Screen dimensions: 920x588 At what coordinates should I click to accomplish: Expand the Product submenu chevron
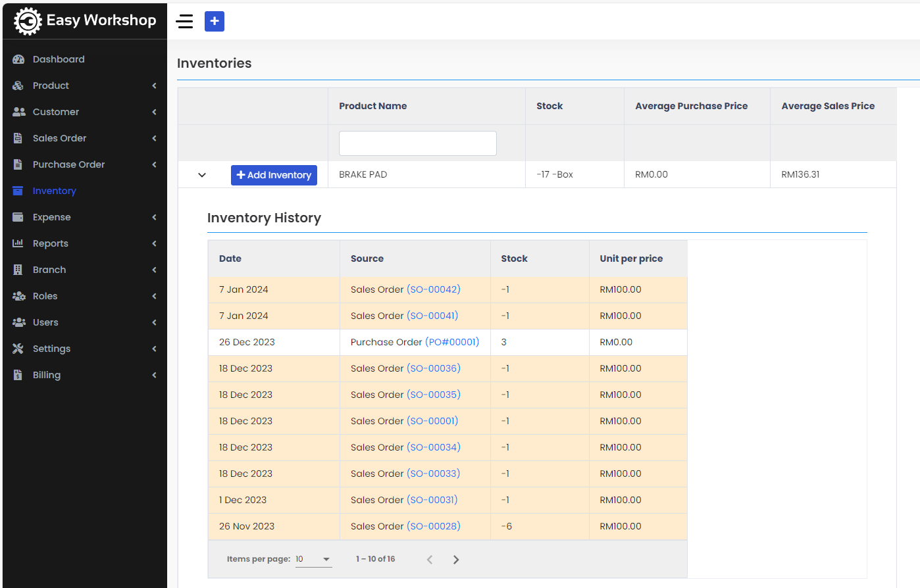coord(154,86)
